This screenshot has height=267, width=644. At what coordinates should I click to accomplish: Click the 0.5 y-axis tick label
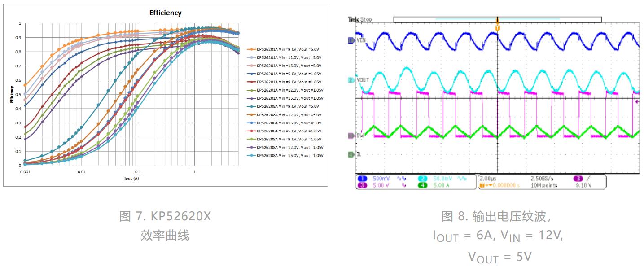pyautogui.click(x=18, y=94)
